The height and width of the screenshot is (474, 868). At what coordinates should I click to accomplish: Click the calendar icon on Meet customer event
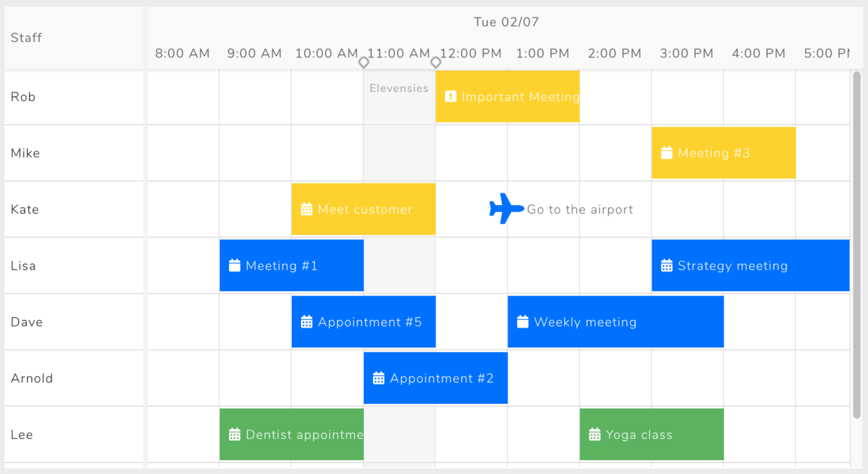pyautogui.click(x=306, y=209)
